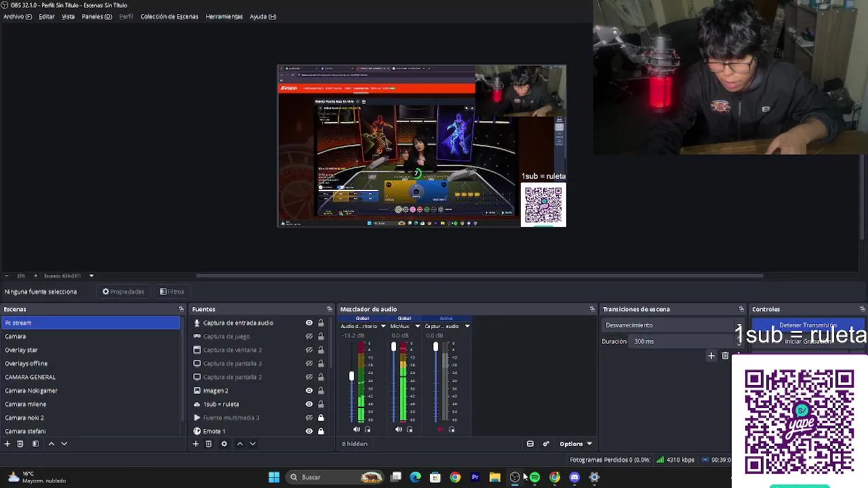The image size is (868, 488).
Task: Mute the Mic/Aux channel speaker icon
Action: 399,429
